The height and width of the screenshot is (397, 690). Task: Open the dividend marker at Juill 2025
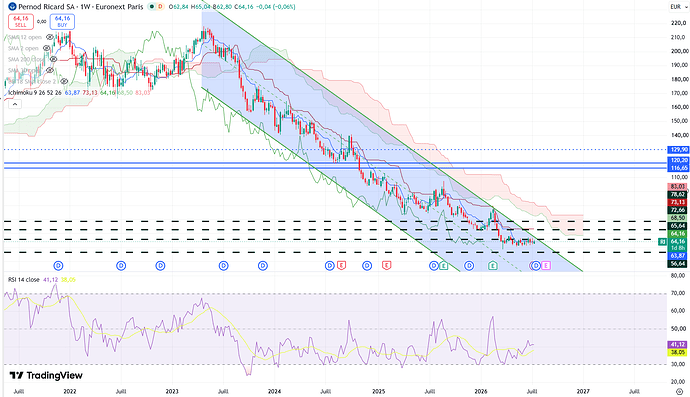433,265
